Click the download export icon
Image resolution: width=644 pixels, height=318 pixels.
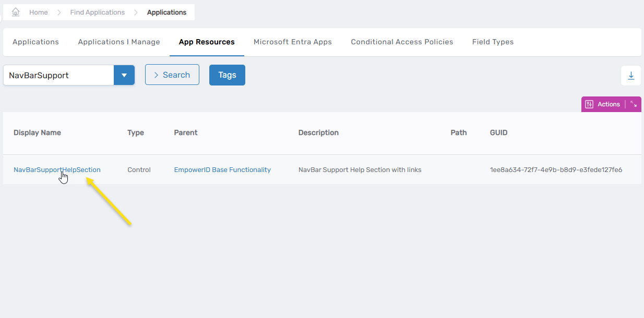click(631, 76)
